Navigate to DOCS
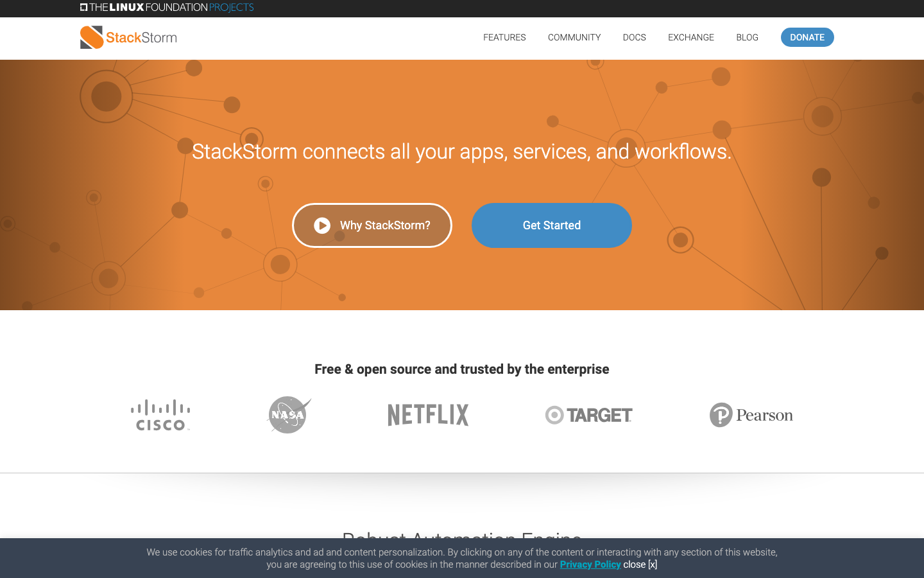The height and width of the screenshot is (578, 924). click(634, 37)
